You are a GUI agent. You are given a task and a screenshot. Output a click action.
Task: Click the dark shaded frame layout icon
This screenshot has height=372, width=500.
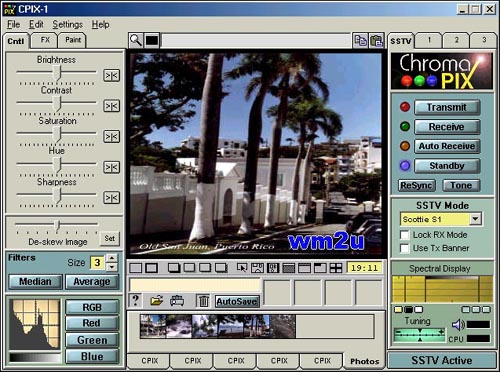288,268
